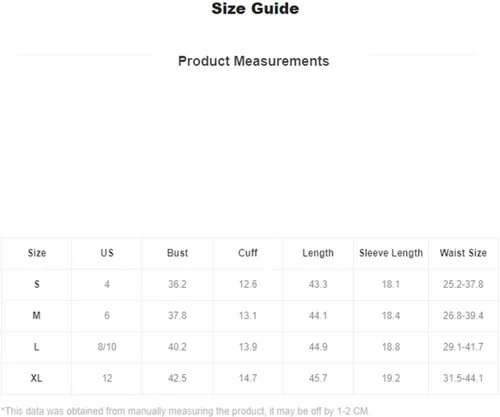Select the 14.7 cuff value
The image size is (500, 417).
coord(248,378)
